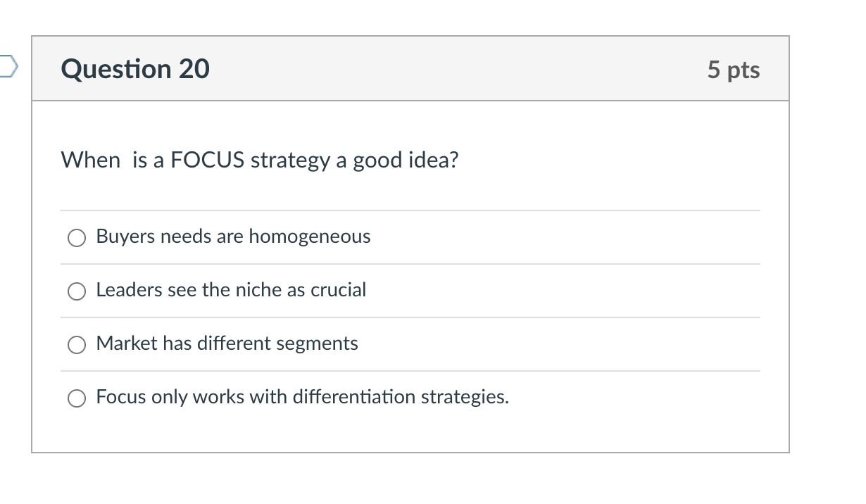Click the text 'Market has different segments'

pos(227,344)
